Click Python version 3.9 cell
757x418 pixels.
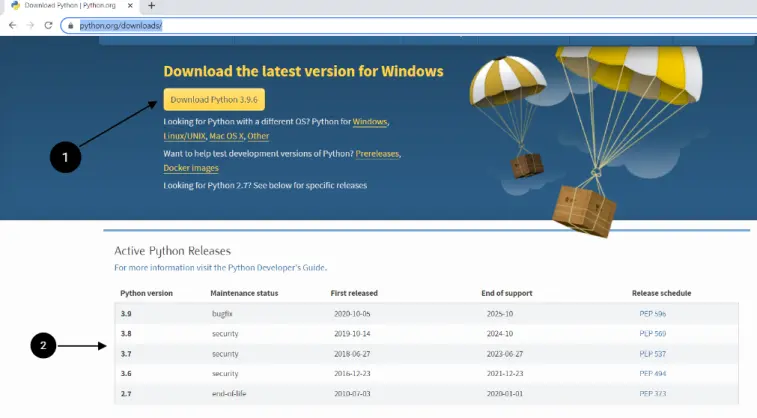[x=126, y=314]
